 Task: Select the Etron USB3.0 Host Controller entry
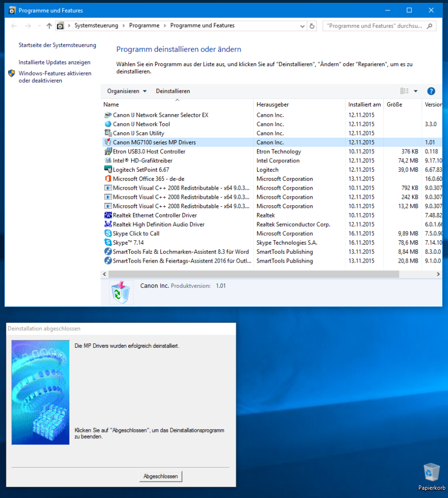[x=149, y=152]
